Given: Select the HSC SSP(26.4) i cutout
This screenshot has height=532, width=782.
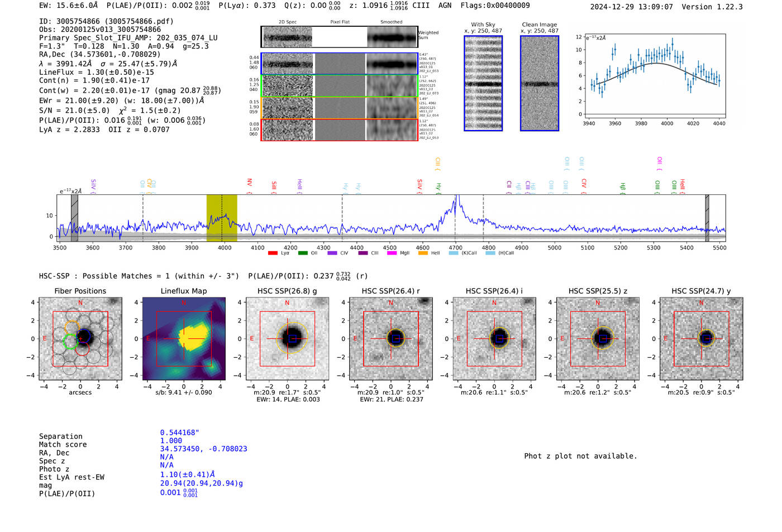Looking at the screenshot, I should [494, 339].
